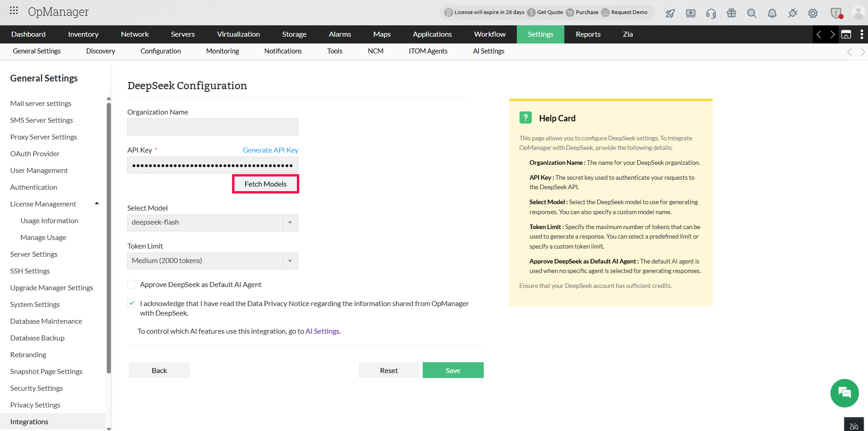Viewport: 868px width, 431px height.
Task: Click the Get Quote icon link
Action: [x=545, y=12]
